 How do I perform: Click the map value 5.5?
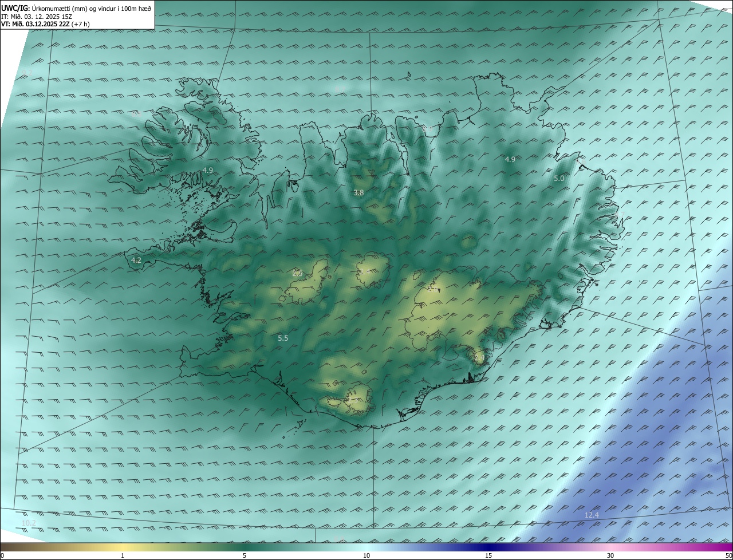click(x=283, y=338)
